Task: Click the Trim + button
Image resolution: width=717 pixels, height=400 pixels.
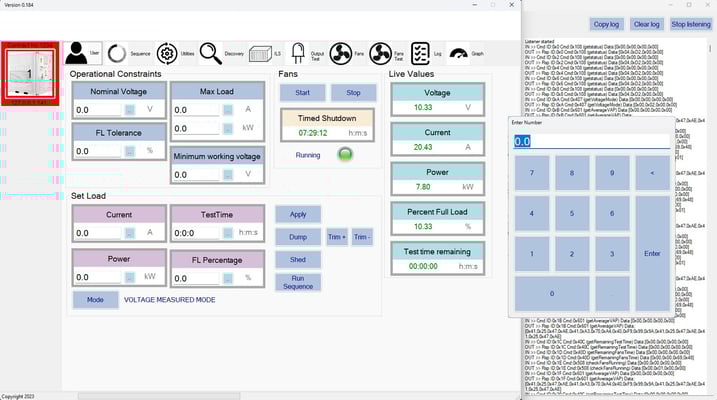Action: [x=337, y=237]
